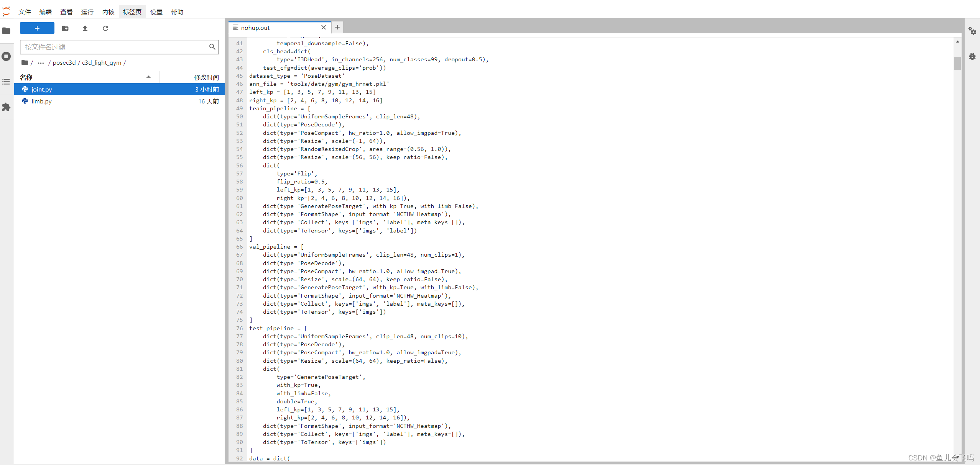Screen dimensions: 980x465
Task: Upload files using the upload arrow icon
Action: point(85,28)
